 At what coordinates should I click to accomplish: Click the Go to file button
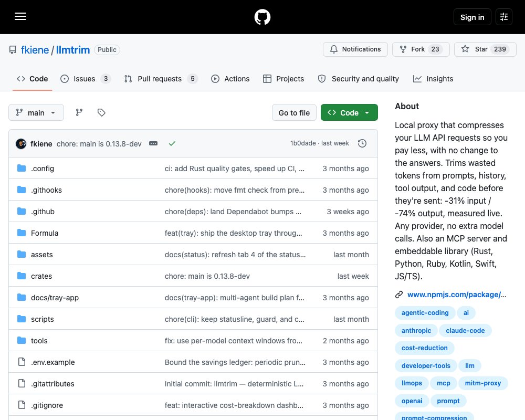[x=294, y=112]
